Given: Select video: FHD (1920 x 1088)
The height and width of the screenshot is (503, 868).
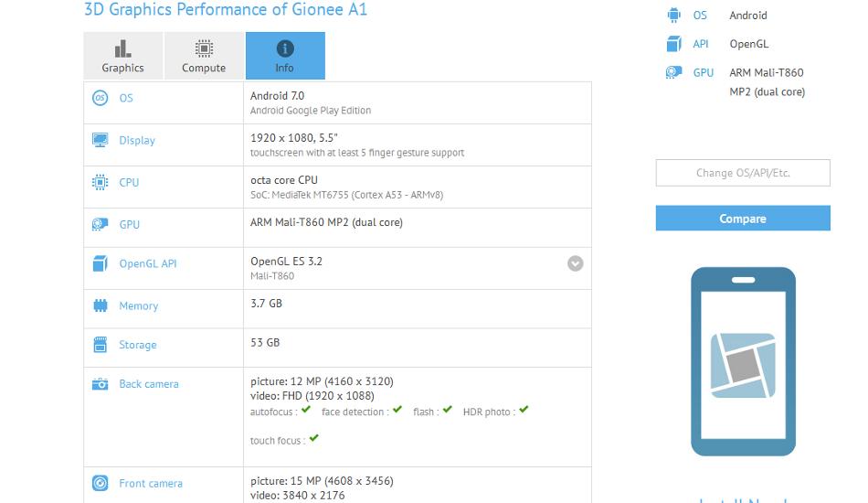Looking at the screenshot, I should click(312, 396).
